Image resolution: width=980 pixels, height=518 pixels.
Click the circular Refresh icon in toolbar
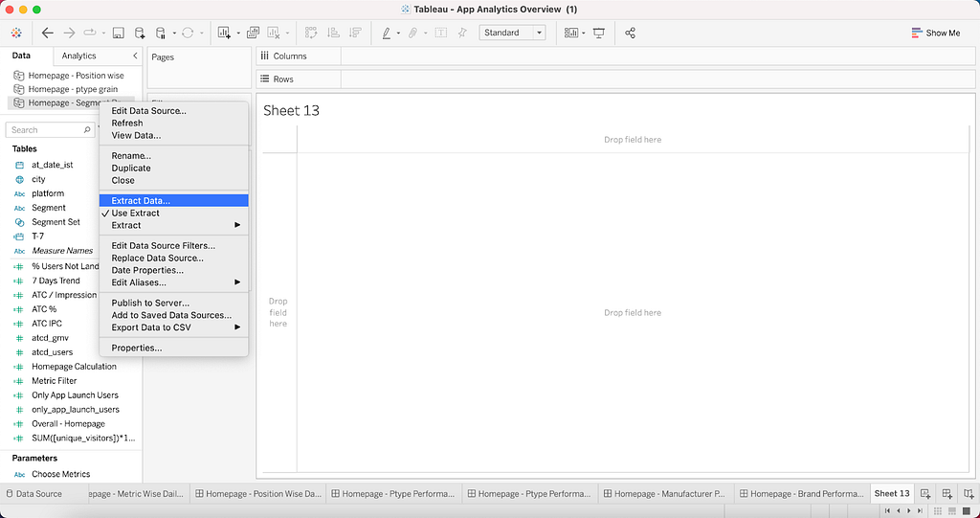point(188,33)
